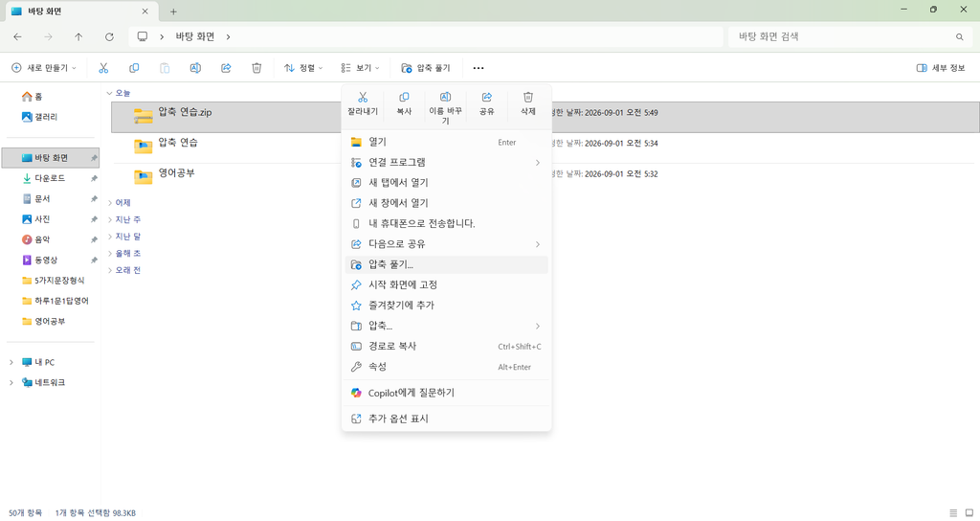Close the 바탕 화면 tab
The height and width of the screenshot is (521, 980).
point(145,11)
